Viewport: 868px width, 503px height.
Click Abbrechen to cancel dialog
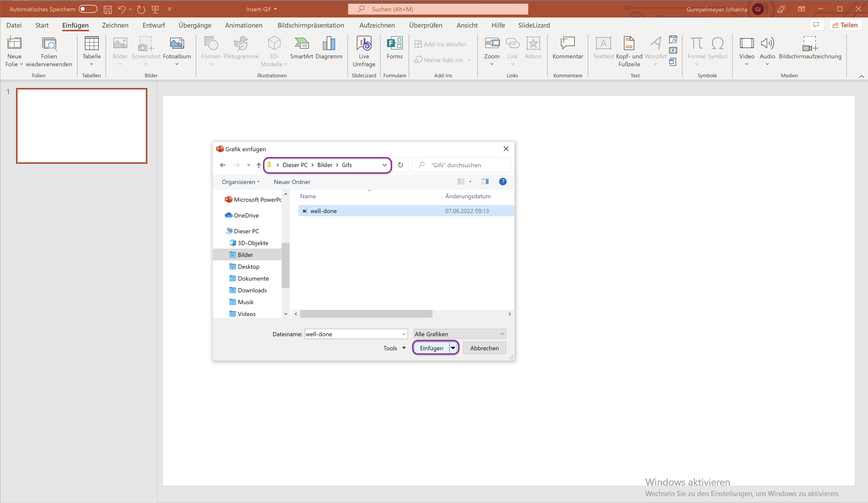(x=484, y=347)
